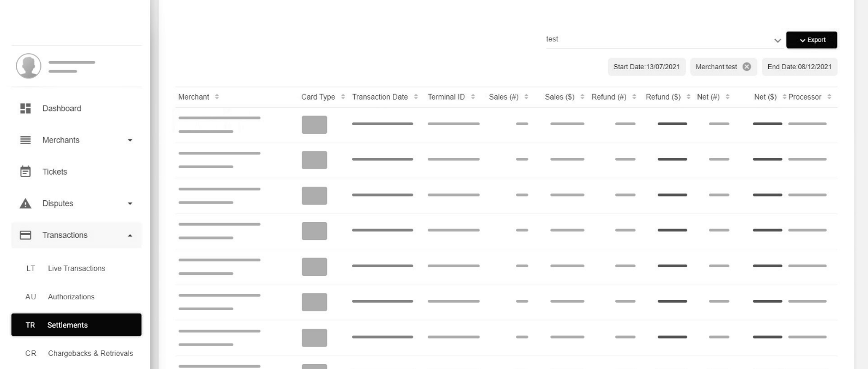This screenshot has width=868, height=369.
Task: Remove the Merchant:test filter chip
Action: [x=746, y=66]
